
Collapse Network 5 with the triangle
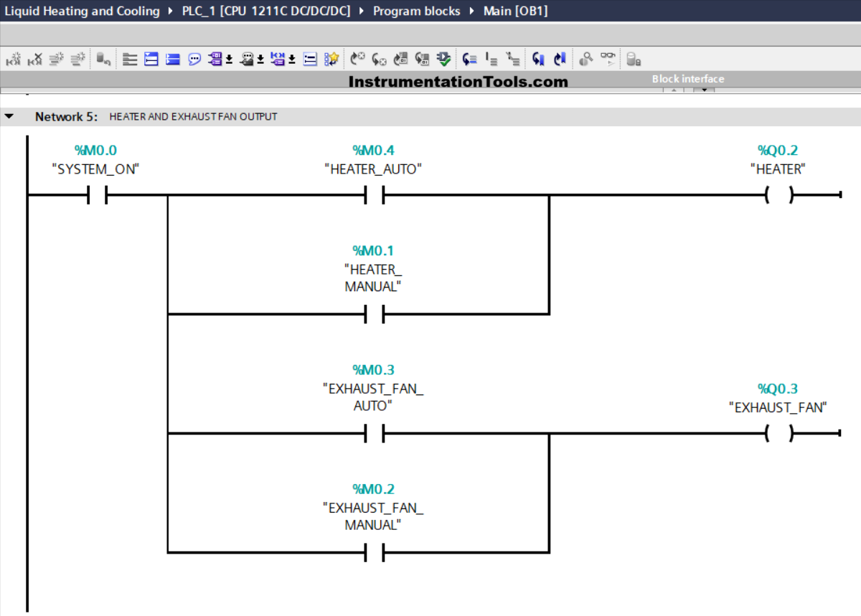point(9,116)
